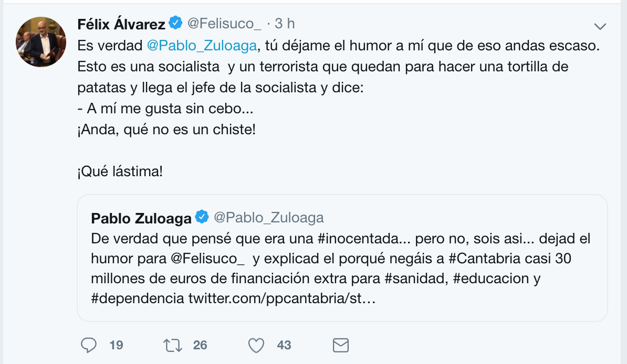The height and width of the screenshot is (364, 627).
Task: Open the @Pablo_Zuloaga mention link
Action: click(202, 46)
